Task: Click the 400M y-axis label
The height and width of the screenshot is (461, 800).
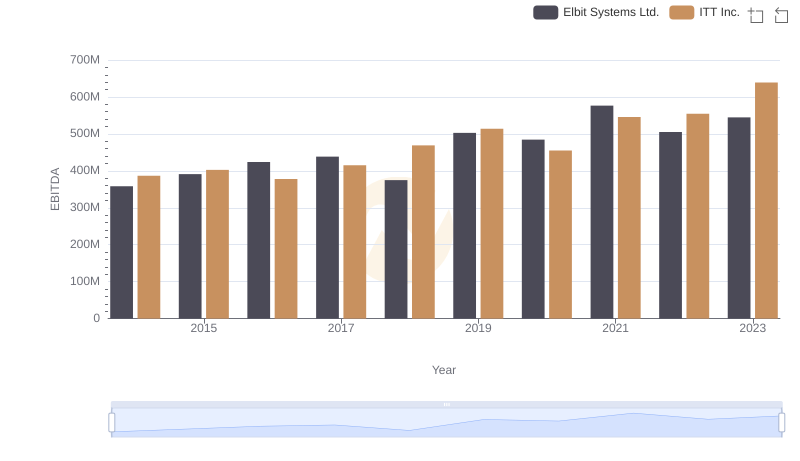Action: coord(85,170)
